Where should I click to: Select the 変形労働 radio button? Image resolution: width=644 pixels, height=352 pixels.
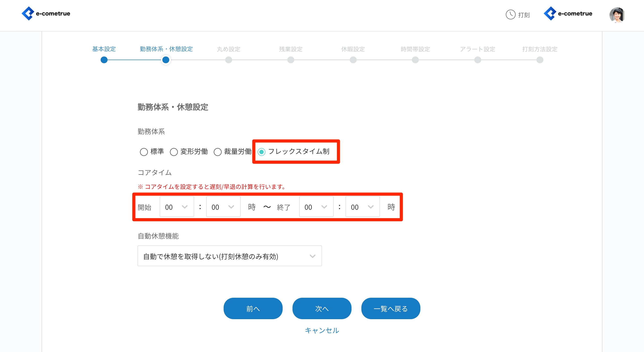(174, 152)
